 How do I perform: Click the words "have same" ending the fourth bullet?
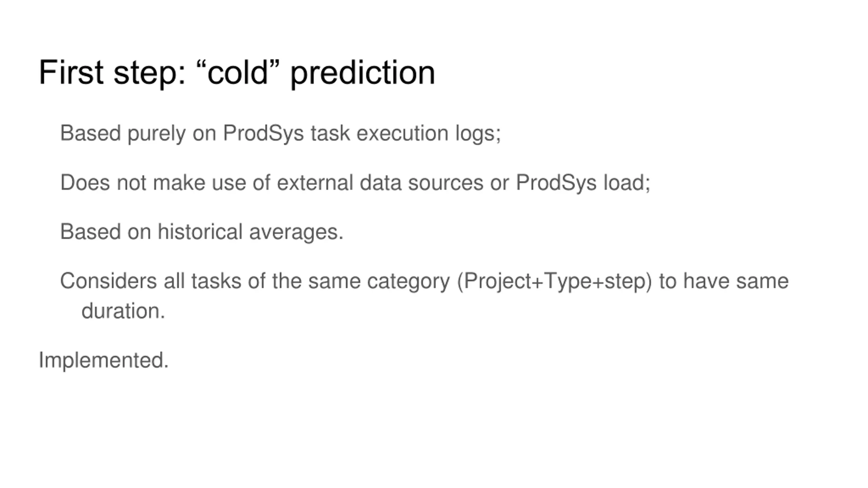(736, 281)
